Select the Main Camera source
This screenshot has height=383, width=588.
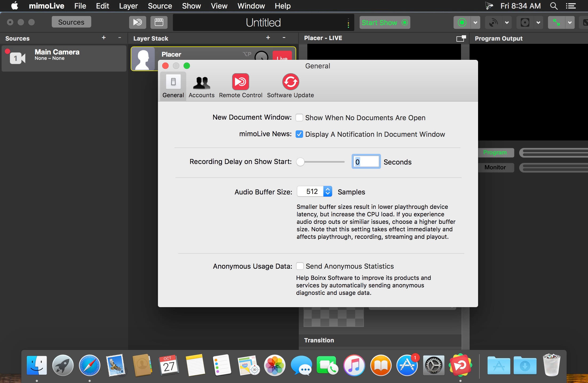[x=64, y=58]
